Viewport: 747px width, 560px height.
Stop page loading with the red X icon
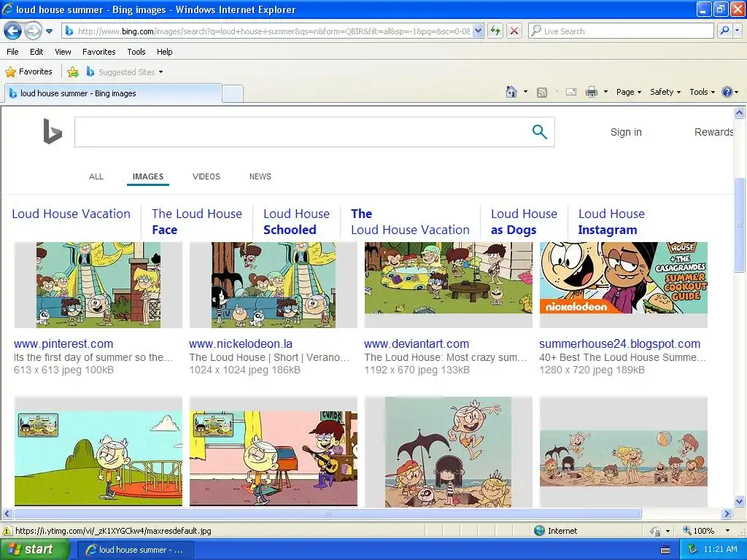[514, 31]
